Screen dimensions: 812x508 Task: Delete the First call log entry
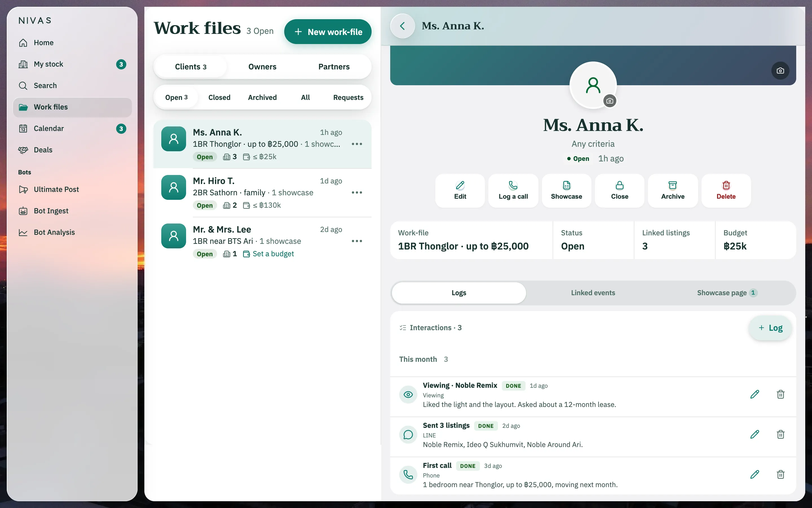pyautogui.click(x=780, y=474)
